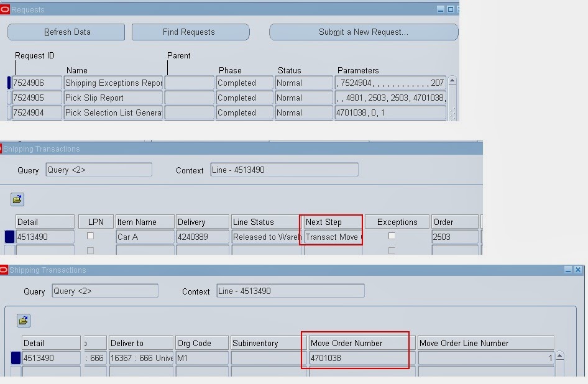
Task: Select Request ID 7524904 field
Action: [37, 113]
